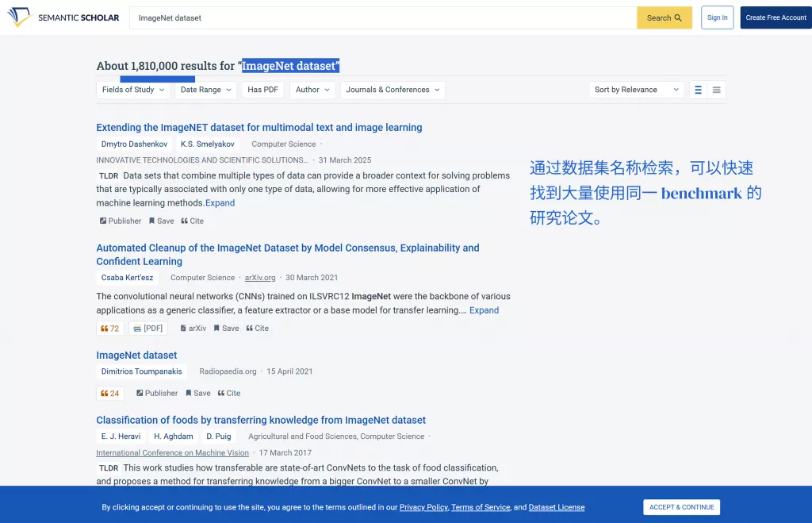Open Cite for the ImageNet dataset paper
812x523 pixels.
(x=229, y=393)
